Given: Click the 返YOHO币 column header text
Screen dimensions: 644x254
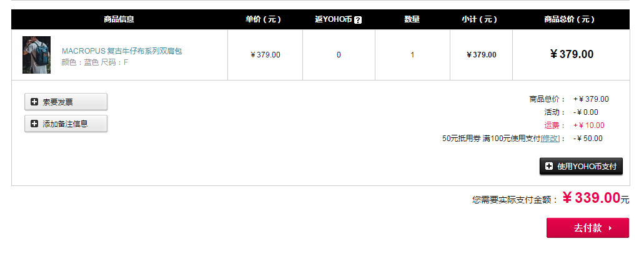Looking at the screenshot, I should pyautogui.click(x=334, y=19).
